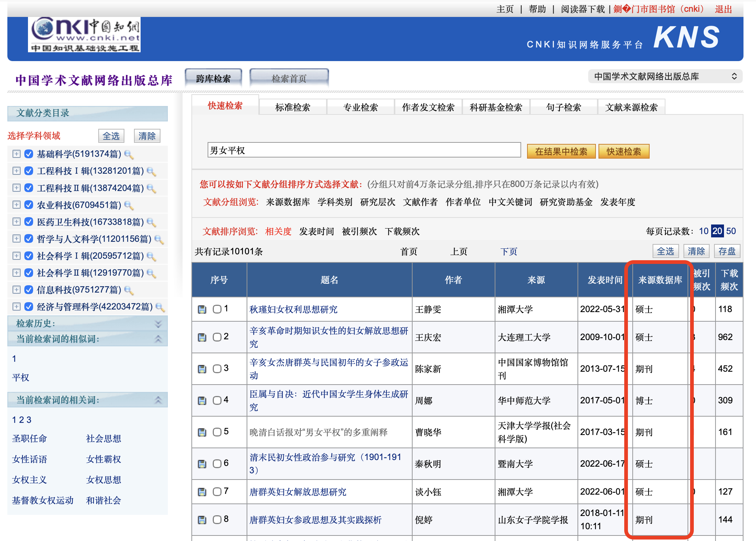Viewport: 756px width, 541px height.
Task: Uncheck the 基础科学 category checkbox
Action: [x=29, y=154]
